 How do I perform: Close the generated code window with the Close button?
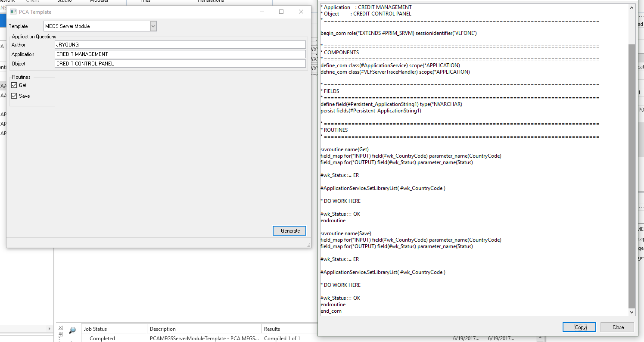(617, 327)
